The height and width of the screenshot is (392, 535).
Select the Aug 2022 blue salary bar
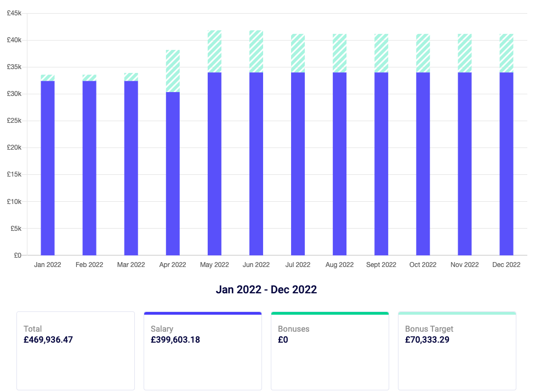(339, 163)
